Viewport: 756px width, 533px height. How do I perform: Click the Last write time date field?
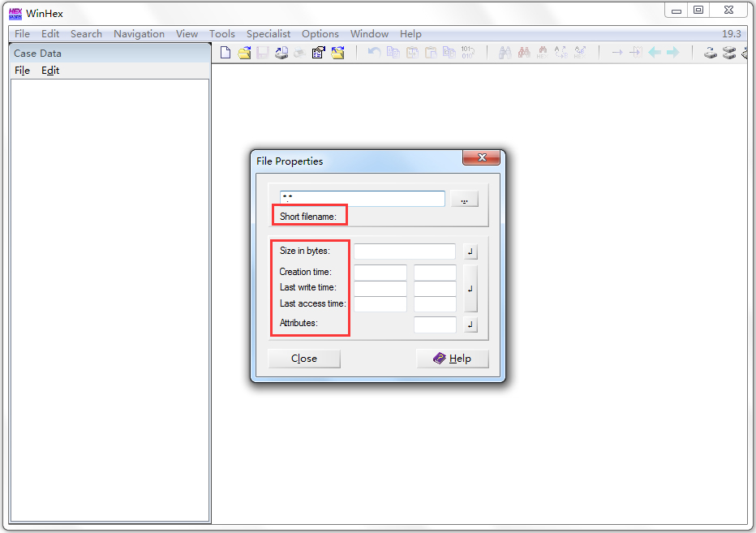380,288
